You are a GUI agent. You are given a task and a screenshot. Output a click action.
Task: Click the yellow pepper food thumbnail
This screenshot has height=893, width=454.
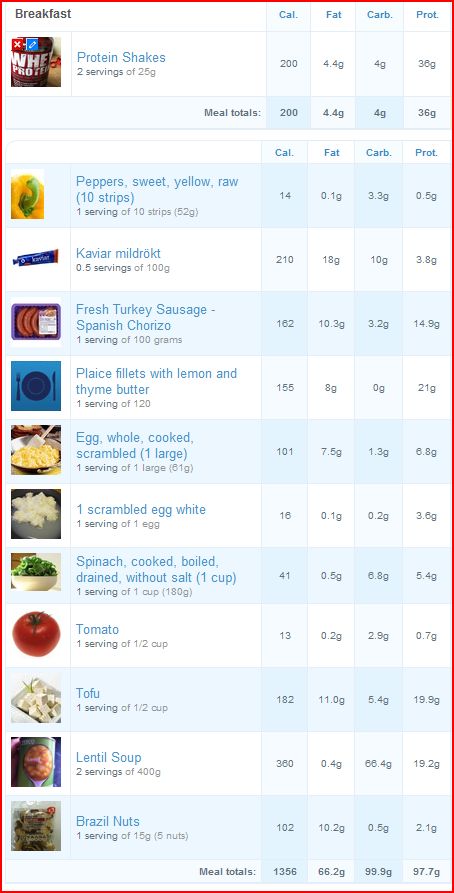pyautogui.click(x=27, y=194)
